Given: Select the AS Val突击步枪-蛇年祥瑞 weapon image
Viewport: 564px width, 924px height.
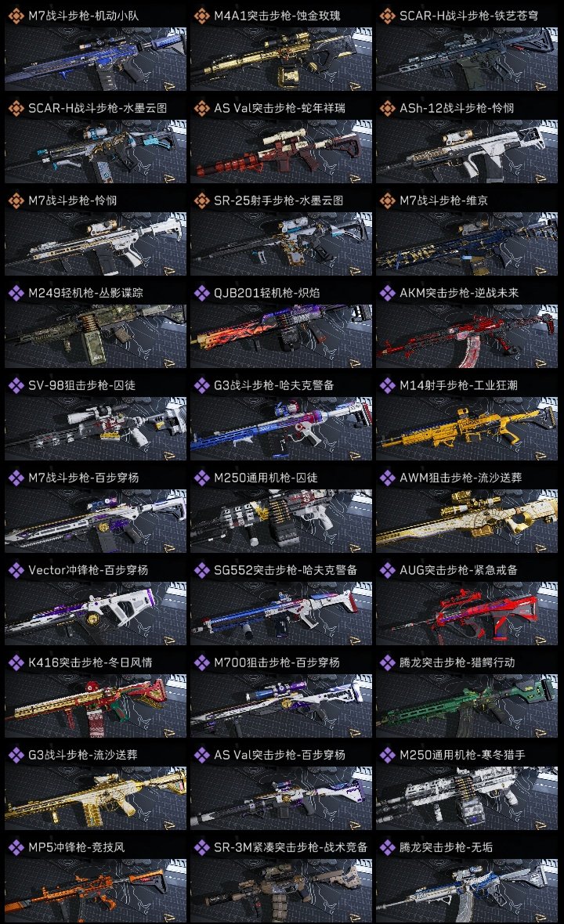Looking at the screenshot, I should pyautogui.click(x=281, y=151).
